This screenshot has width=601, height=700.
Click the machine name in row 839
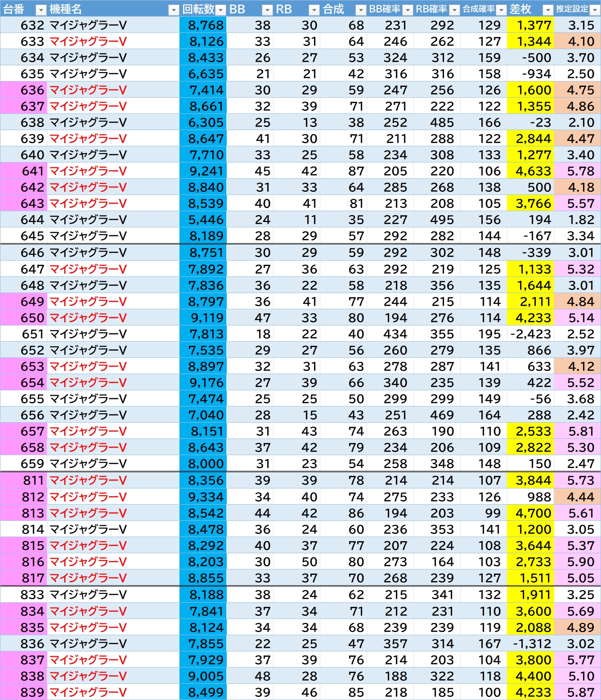88,692
